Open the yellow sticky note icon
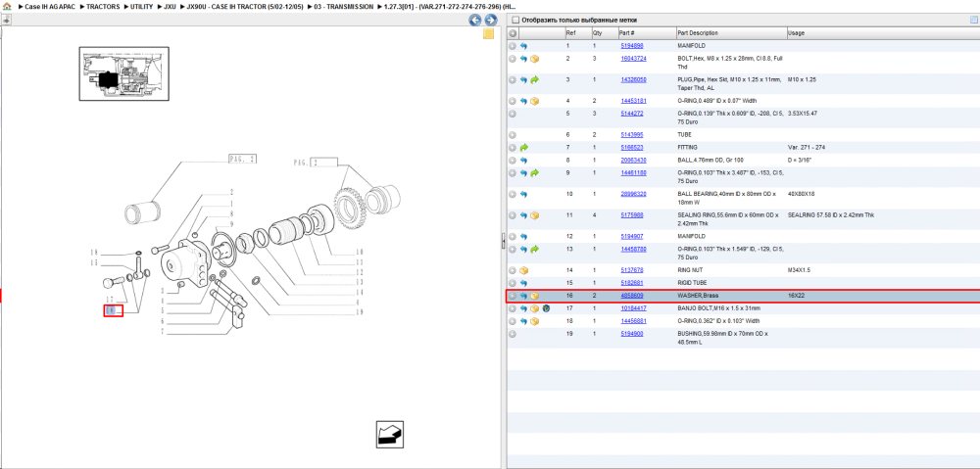The image size is (980, 469). click(x=489, y=33)
